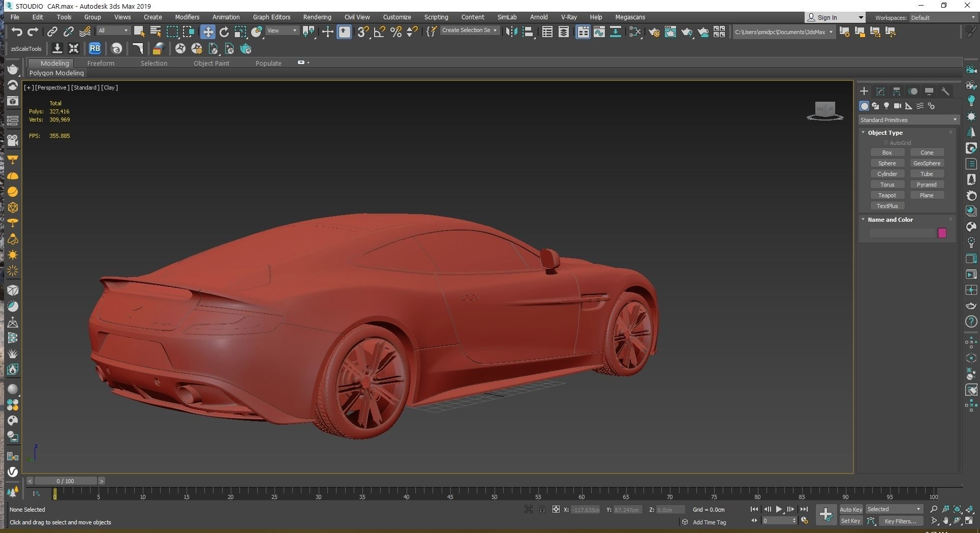Open the Workspaces Default dropdown
This screenshot has height=533, width=980.
[943, 17]
